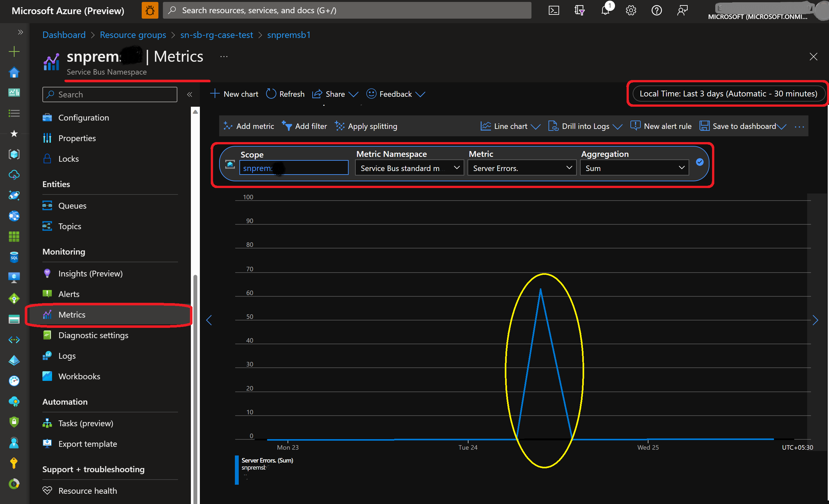829x504 pixels.
Task: Click the blue metric confirmation checkmark
Action: [700, 162]
